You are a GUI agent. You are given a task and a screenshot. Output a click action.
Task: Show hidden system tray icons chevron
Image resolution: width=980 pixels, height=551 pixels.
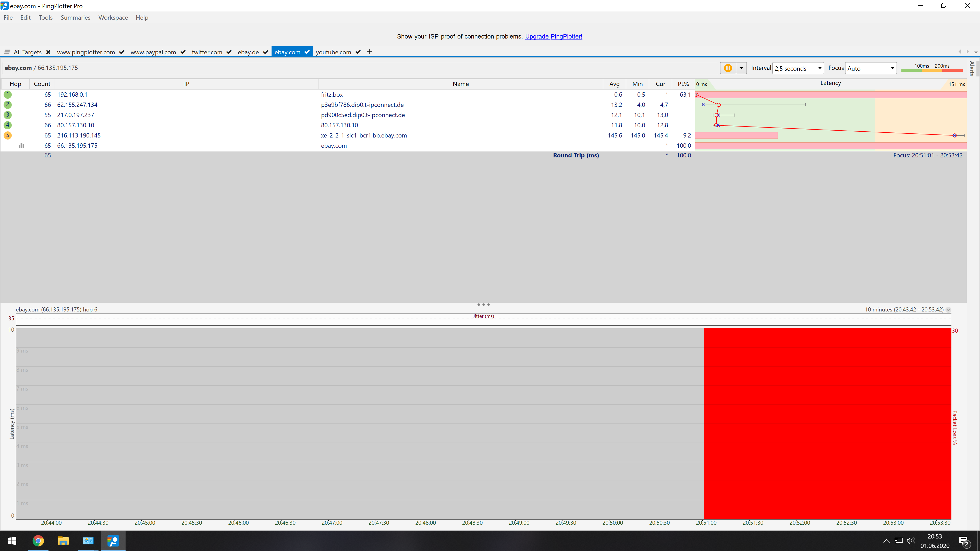point(886,541)
